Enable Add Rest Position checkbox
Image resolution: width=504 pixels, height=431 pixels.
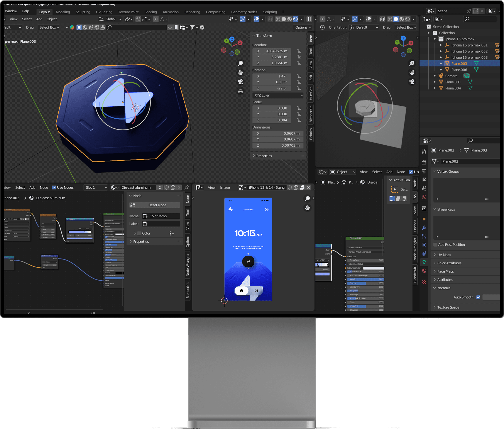[435, 245]
